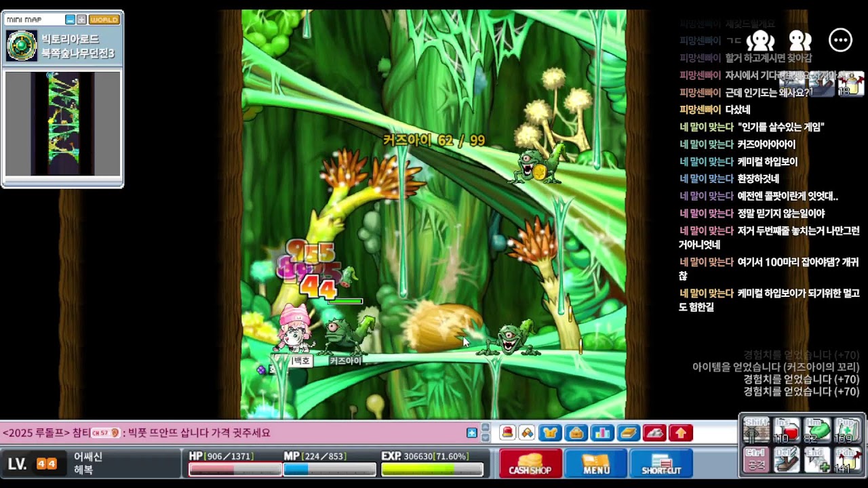The height and width of the screenshot is (488, 868).
Task: Use the Del winged boots skill slot
Action: 787,460
